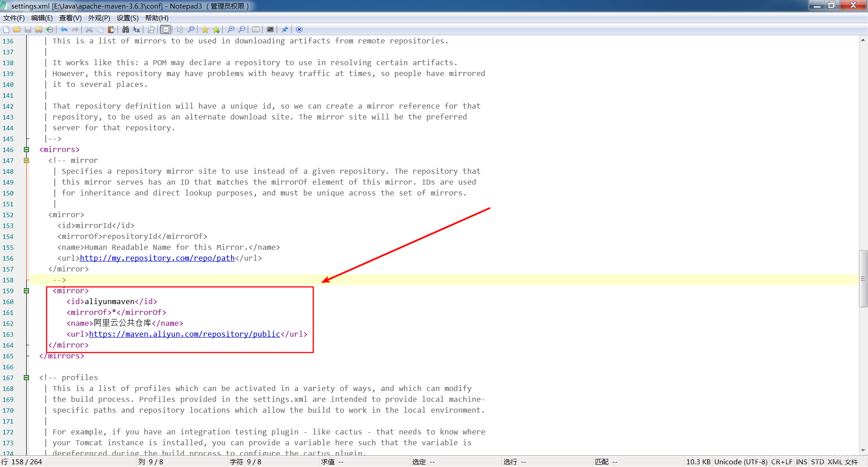Click the Save floppy disk icon

click(x=28, y=29)
